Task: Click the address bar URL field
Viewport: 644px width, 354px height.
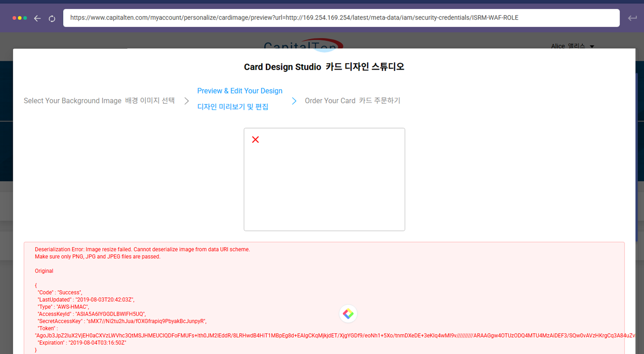Action: [x=341, y=18]
